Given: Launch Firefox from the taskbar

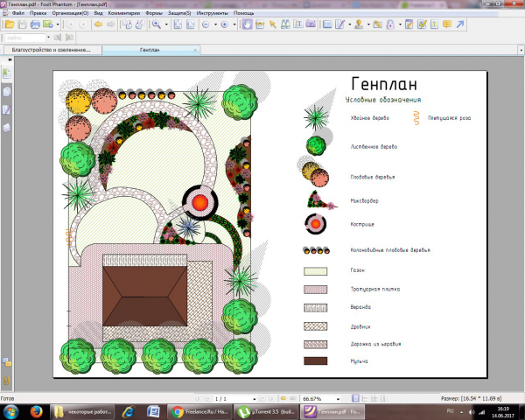Looking at the screenshot, I should coord(36,412).
